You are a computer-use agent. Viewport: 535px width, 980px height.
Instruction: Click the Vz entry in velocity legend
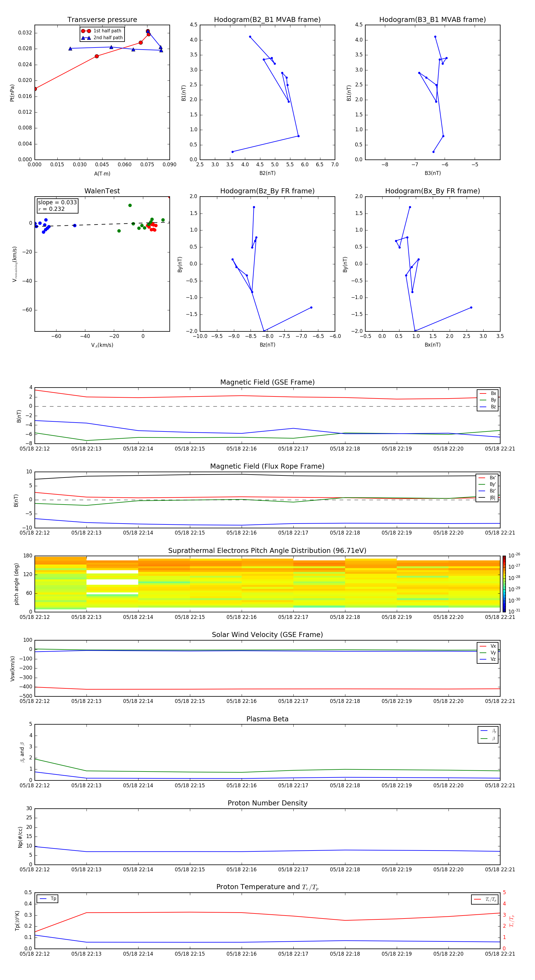click(x=488, y=659)
